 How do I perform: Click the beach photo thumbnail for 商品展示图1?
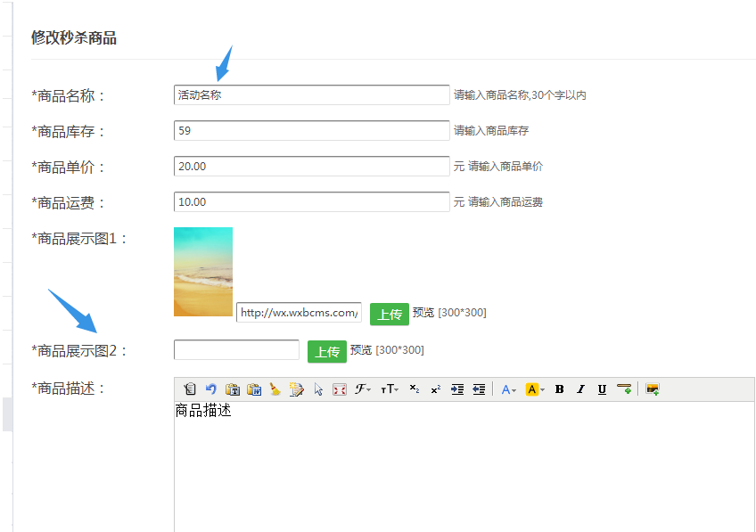click(203, 271)
